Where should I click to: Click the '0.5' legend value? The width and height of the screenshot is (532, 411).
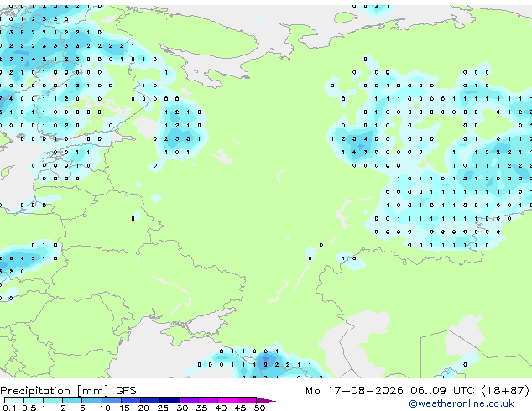29,408
